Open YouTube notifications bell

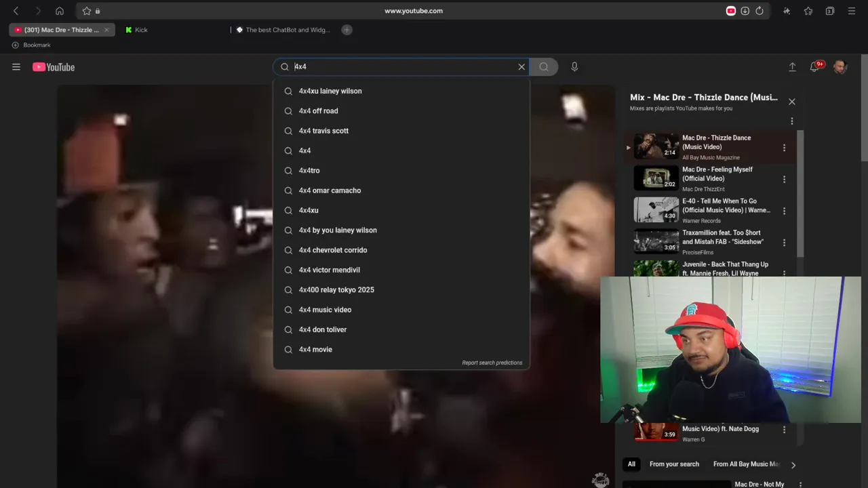[816, 66]
